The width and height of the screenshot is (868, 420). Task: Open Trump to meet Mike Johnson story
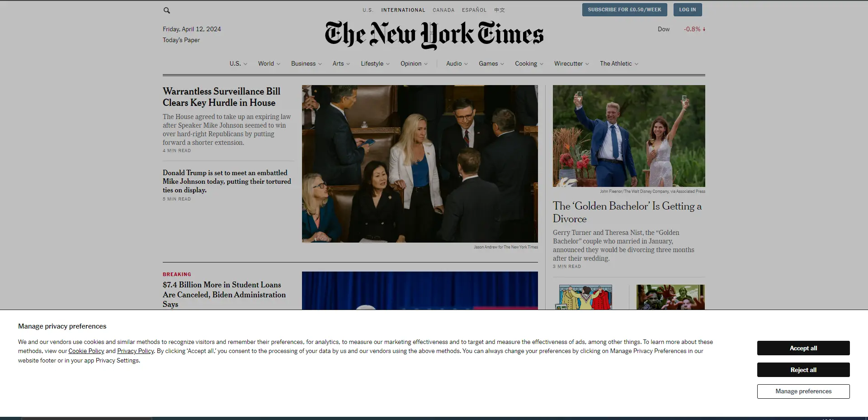point(227,181)
